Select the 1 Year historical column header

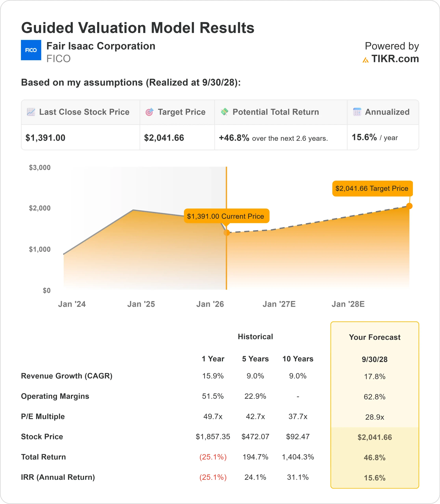coord(213,359)
